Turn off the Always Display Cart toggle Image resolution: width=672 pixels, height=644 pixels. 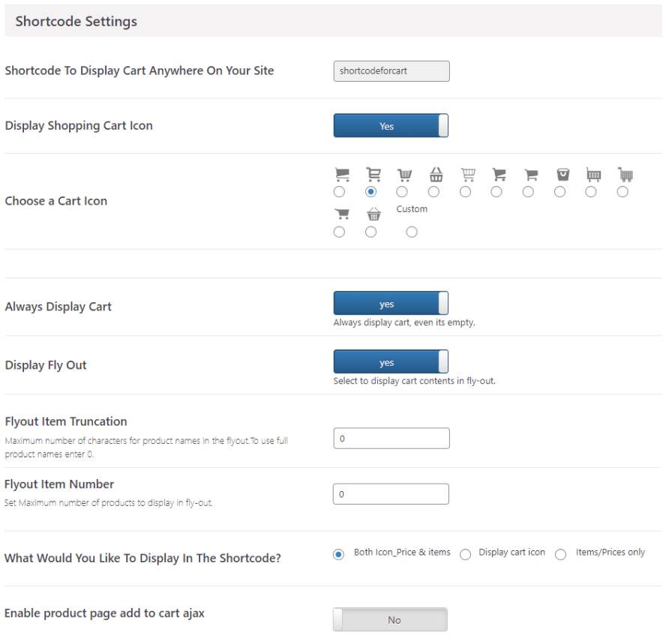pos(391,304)
